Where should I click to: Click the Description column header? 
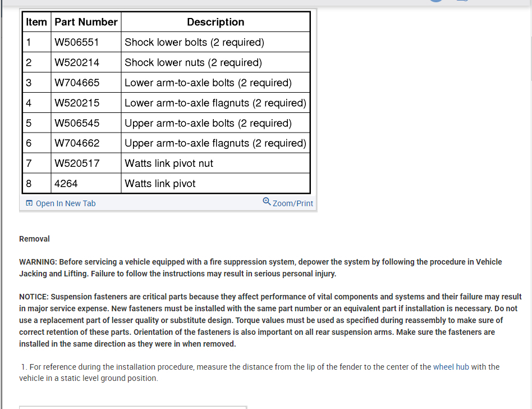(215, 22)
